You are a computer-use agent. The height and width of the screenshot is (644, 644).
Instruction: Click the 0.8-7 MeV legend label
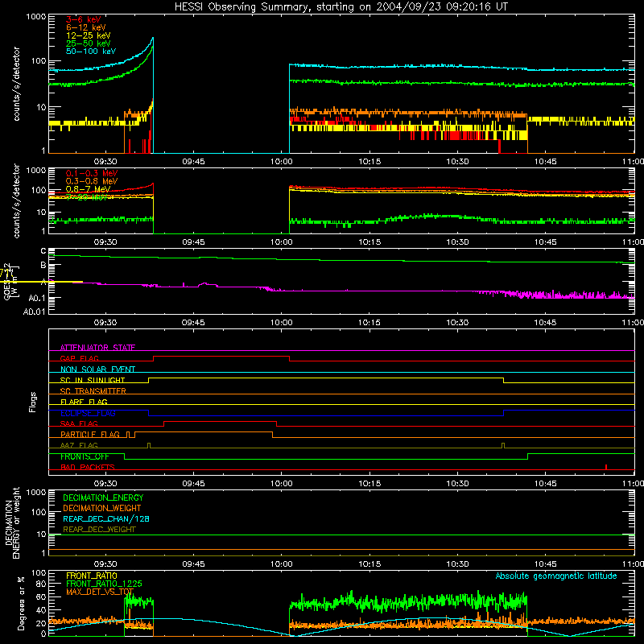point(88,189)
